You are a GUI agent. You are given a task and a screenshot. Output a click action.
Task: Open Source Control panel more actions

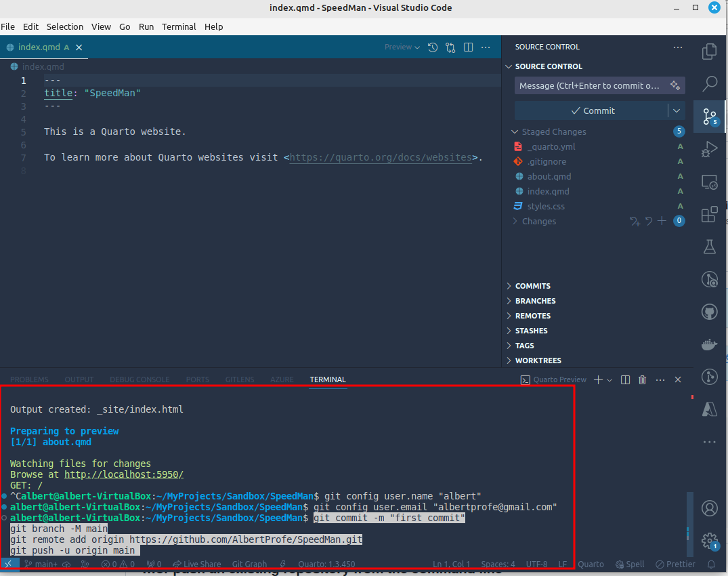point(678,47)
